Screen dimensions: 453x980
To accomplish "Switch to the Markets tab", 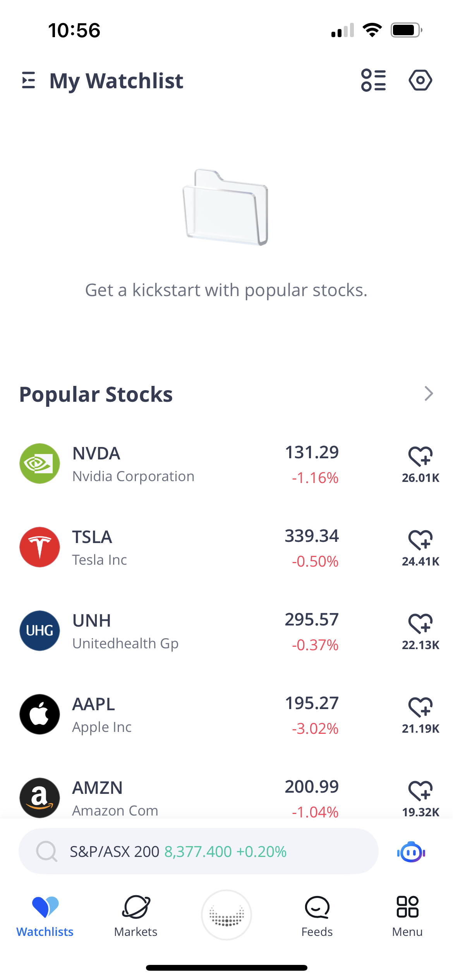I will coord(136,916).
